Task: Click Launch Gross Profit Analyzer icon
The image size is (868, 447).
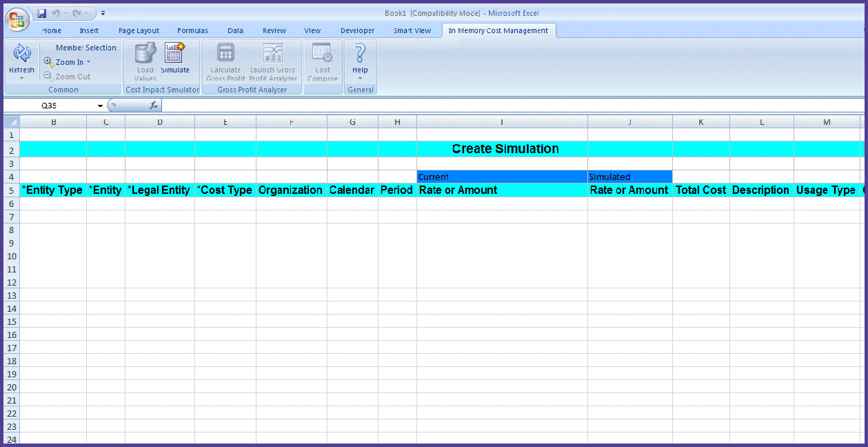Action: tap(273, 54)
